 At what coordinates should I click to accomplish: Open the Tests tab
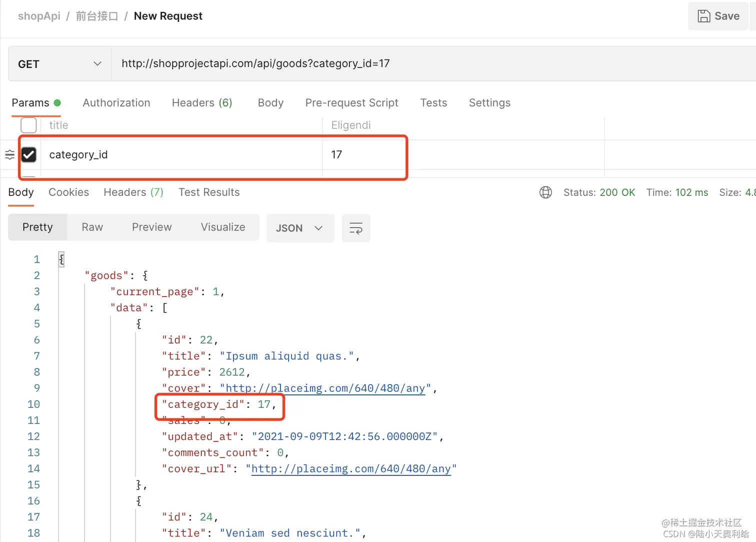433,103
